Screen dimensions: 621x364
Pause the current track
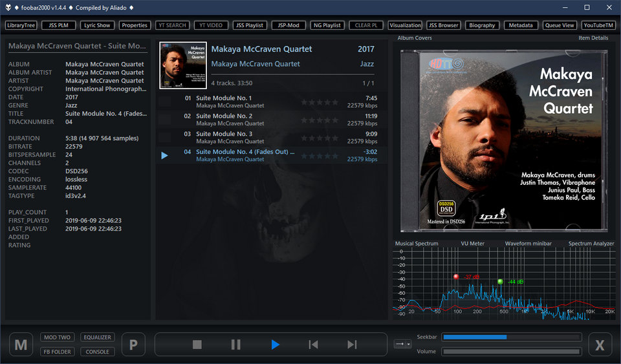[236, 345]
